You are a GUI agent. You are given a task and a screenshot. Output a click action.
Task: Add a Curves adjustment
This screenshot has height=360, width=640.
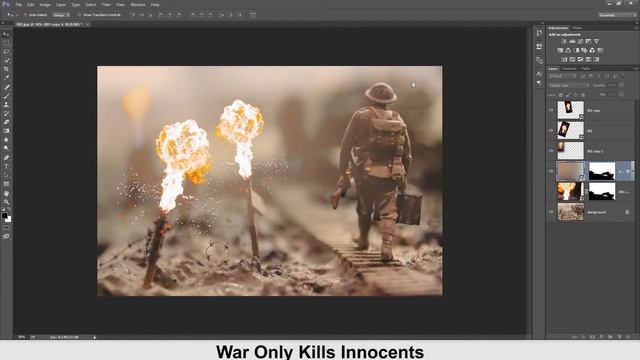[x=580, y=42]
